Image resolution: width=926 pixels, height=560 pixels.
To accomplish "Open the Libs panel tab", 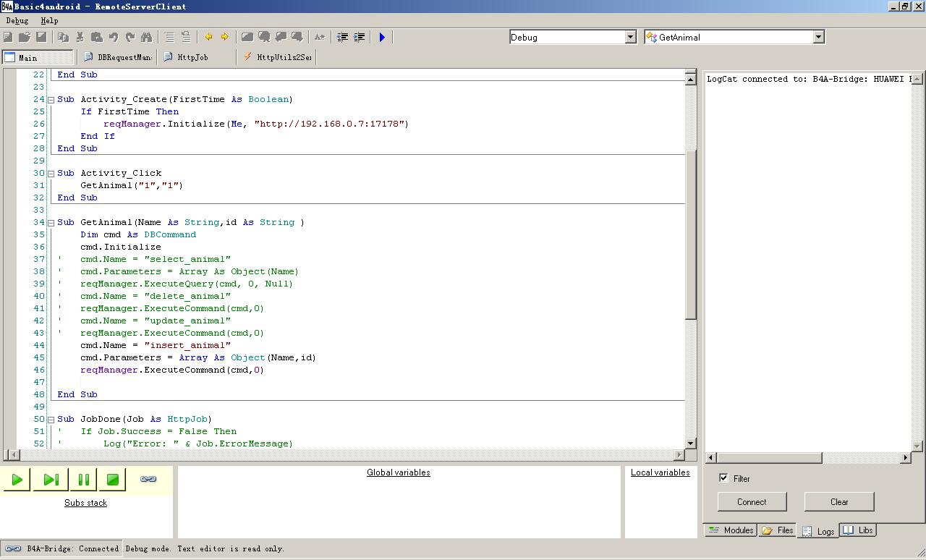I will point(858,530).
